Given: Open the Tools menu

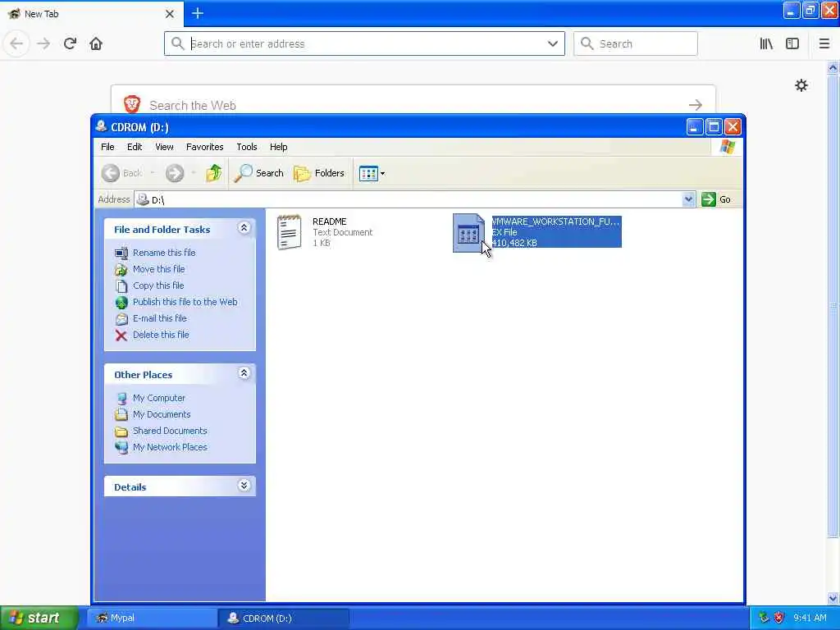Looking at the screenshot, I should tap(247, 147).
